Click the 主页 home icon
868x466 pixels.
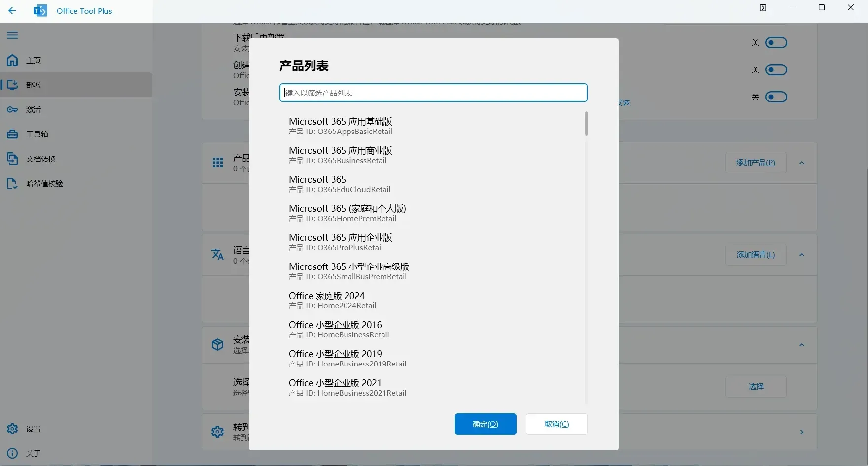pos(12,60)
